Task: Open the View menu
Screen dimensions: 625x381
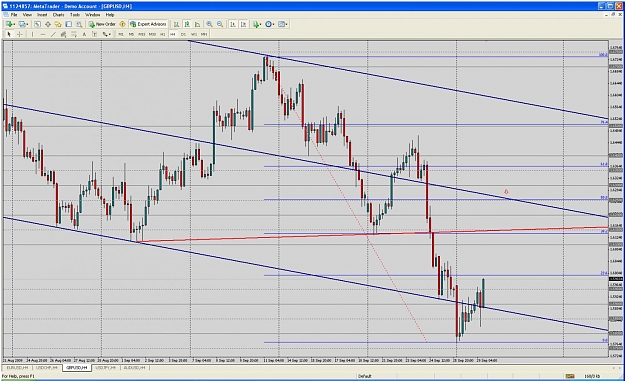Action: pyautogui.click(x=27, y=15)
